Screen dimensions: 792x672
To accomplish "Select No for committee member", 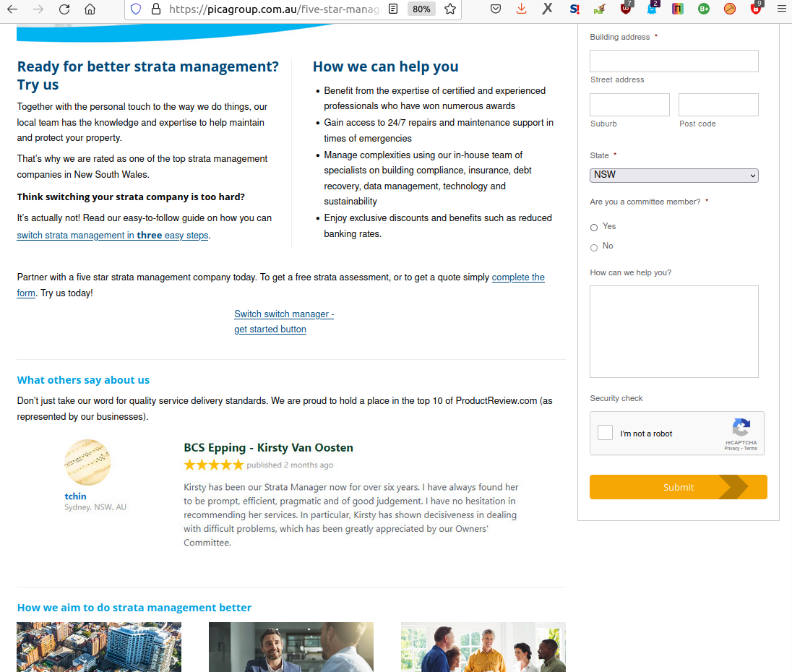I will tap(594, 247).
